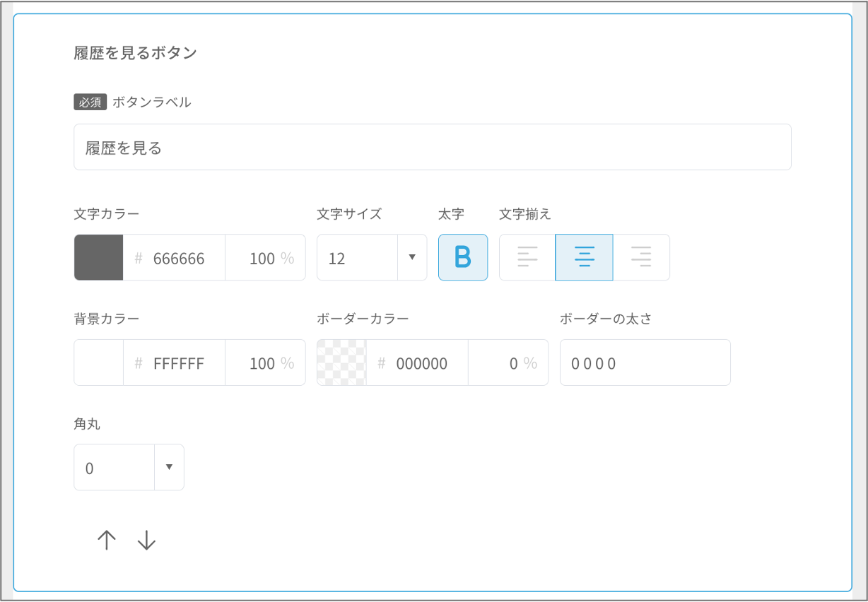Viewport: 868px width, 602px height.
Task: Edit the 文字カラー hex value 666666
Action: point(175,258)
